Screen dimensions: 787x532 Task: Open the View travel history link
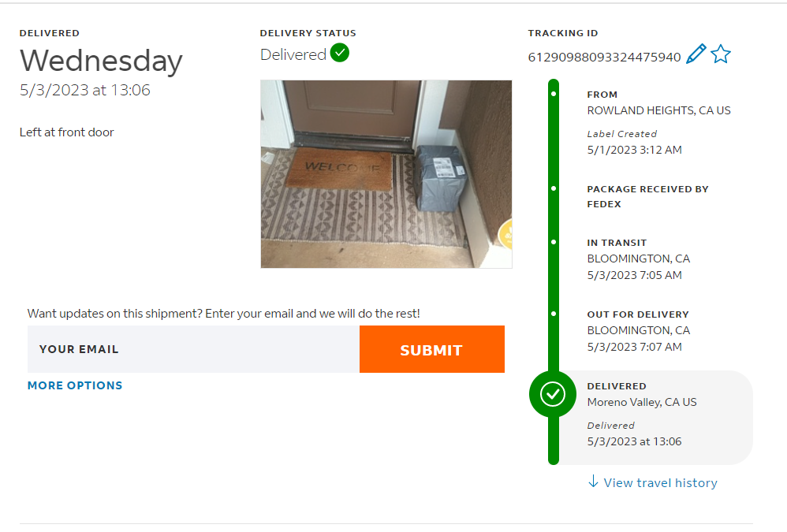(x=660, y=482)
